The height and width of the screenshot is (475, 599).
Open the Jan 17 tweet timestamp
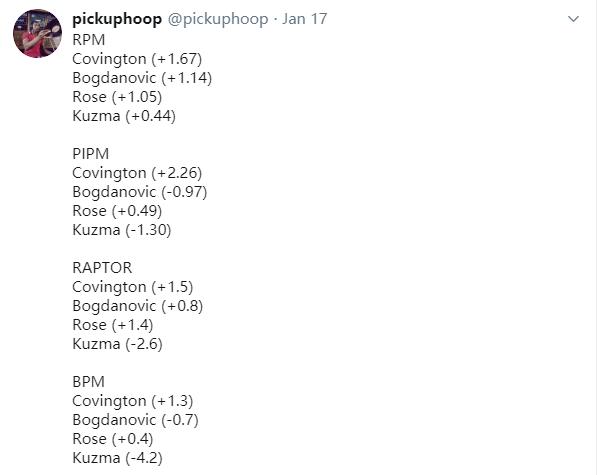pos(304,19)
